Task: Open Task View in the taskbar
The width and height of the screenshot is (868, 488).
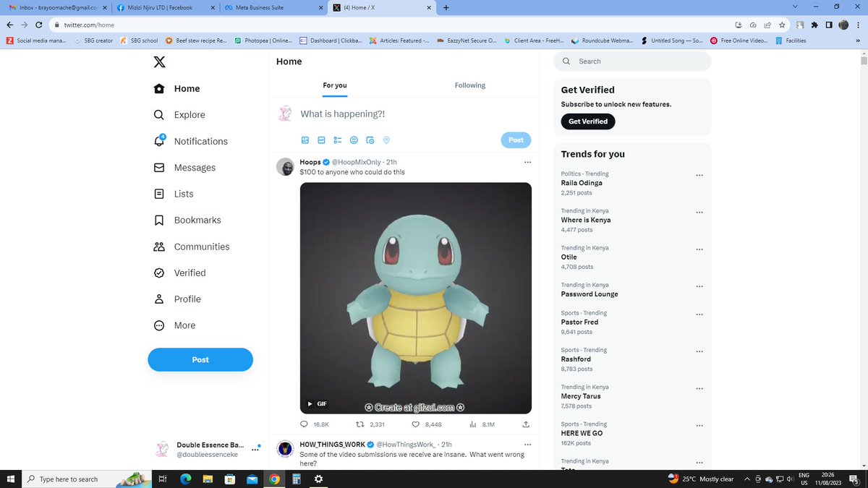Action: coord(162,479)
